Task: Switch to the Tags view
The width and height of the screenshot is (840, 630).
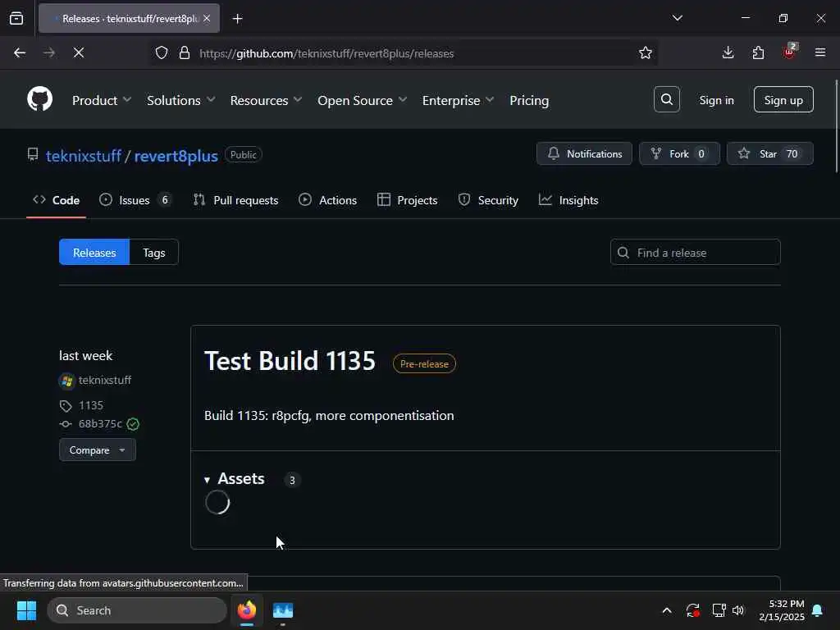Action: pos(153,253)
